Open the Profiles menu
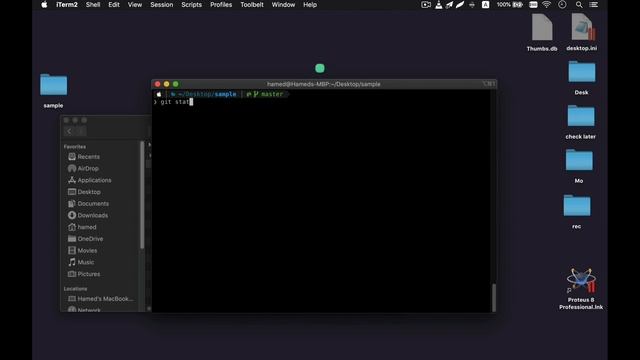640x360 pixels. click(221, 5)
